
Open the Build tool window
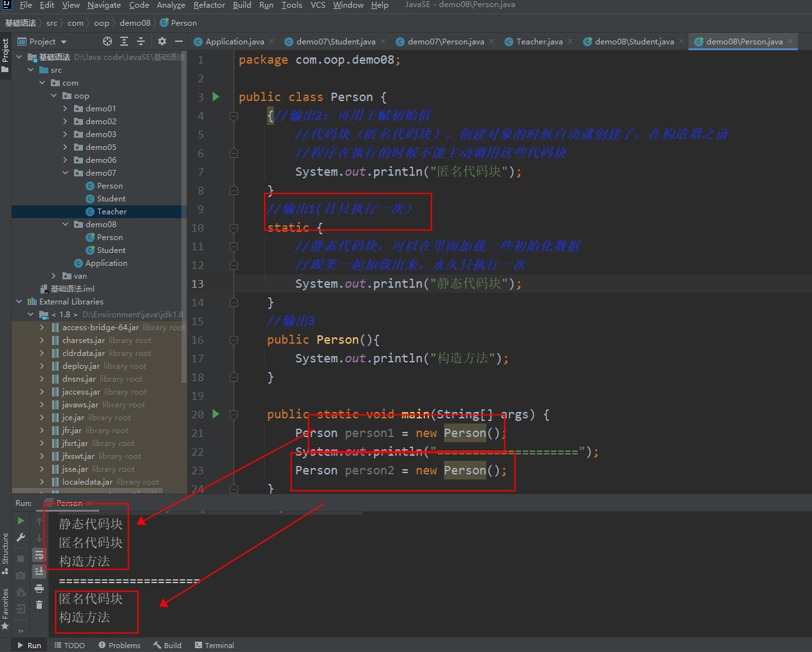click(x=167, y=645)
